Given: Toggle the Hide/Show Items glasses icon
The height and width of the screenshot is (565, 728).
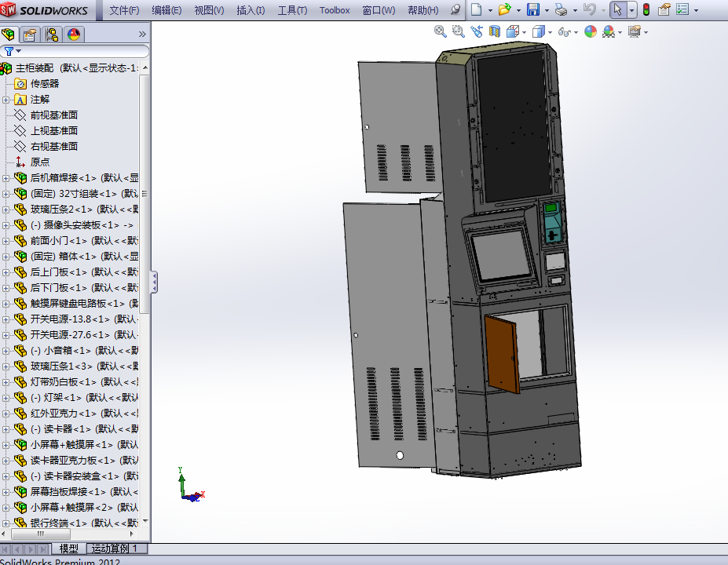Looking at the screenshot, I should click(x=563, y=31).
